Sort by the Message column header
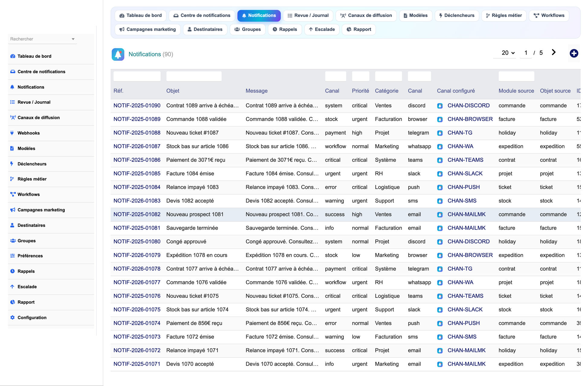588x386 pixels. click(x=257, y=91)
